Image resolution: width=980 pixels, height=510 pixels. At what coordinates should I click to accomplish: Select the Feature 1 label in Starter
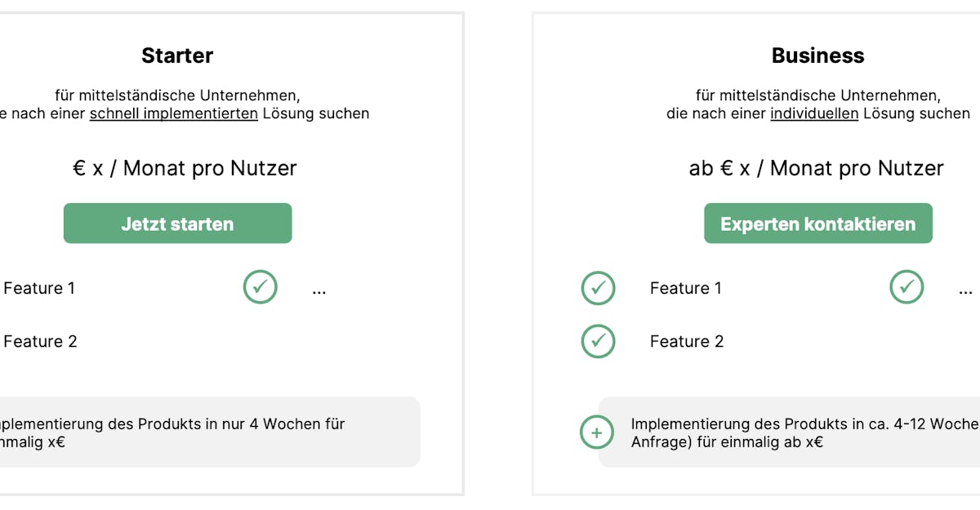[39, 288]
